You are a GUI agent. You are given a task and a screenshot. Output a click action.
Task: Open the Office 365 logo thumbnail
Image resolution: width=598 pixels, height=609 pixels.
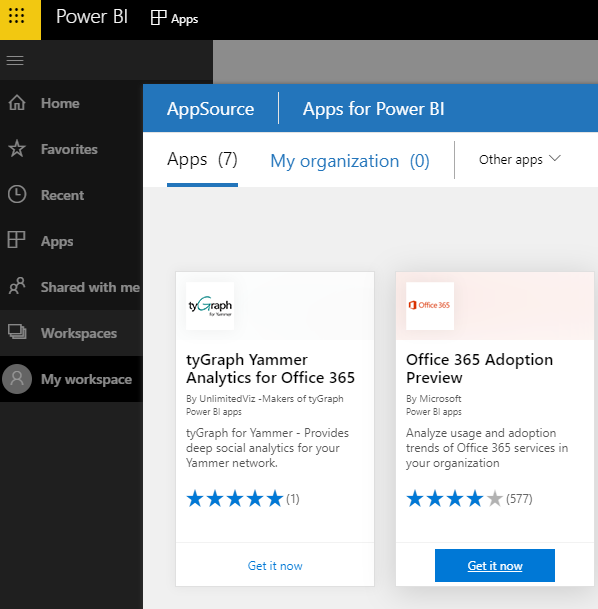(x=430, y=306)
